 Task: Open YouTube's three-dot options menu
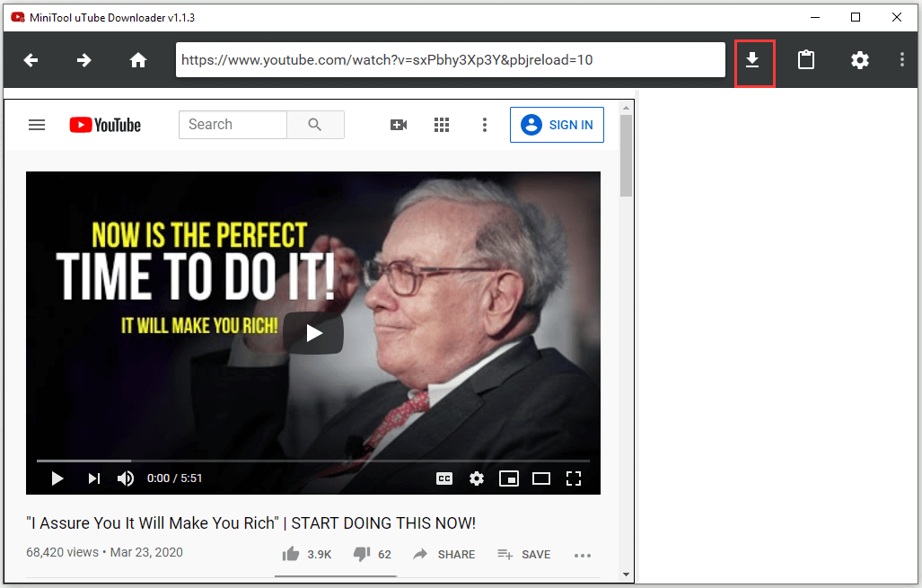coord(485,125)
